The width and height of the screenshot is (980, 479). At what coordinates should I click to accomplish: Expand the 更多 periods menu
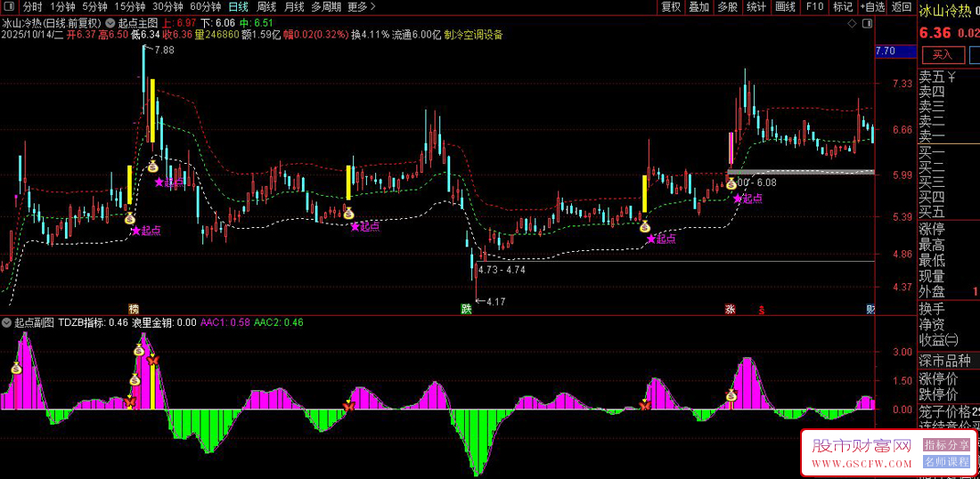pyautogui.click(x=362, y=7)
